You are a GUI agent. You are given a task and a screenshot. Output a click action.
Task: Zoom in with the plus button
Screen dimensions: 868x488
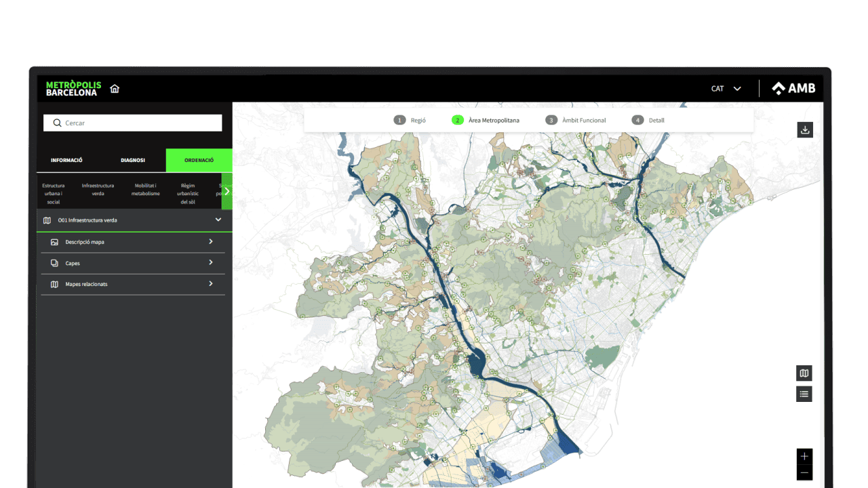pos(804,456)
